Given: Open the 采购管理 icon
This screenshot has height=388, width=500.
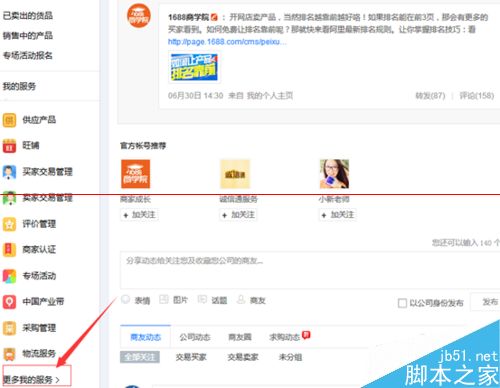Looking at the screenshot, I should click(9, 328).
